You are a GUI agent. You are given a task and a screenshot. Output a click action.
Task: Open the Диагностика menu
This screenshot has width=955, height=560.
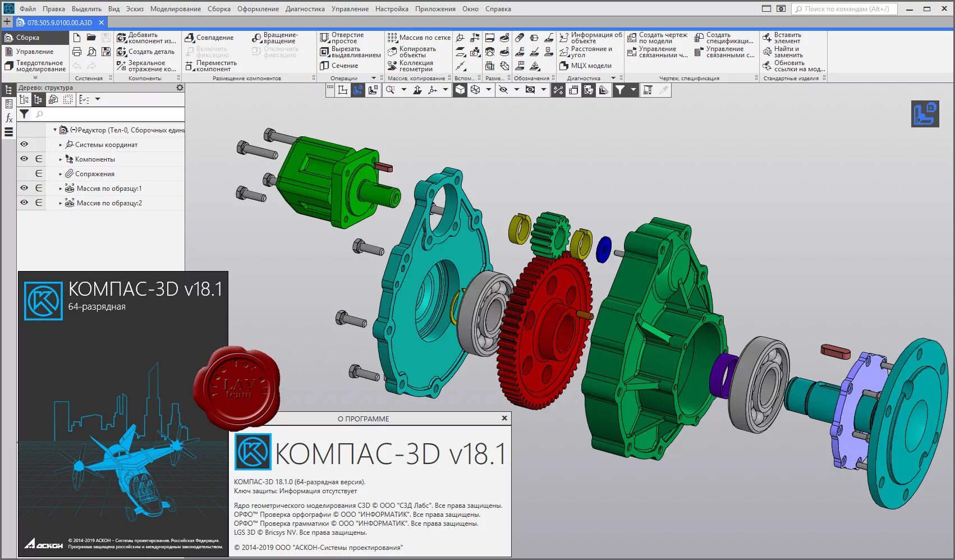click(305, 9)
